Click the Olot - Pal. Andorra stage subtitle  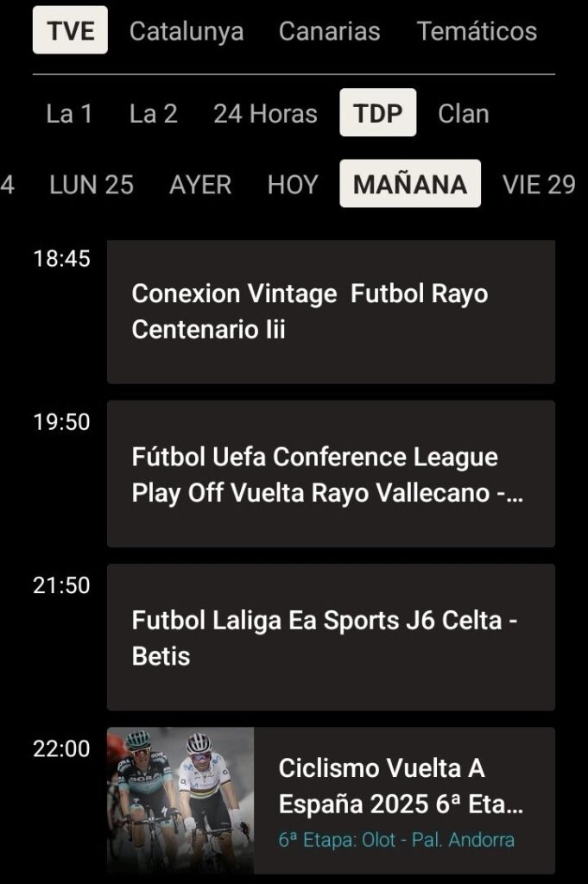(396, 839)
